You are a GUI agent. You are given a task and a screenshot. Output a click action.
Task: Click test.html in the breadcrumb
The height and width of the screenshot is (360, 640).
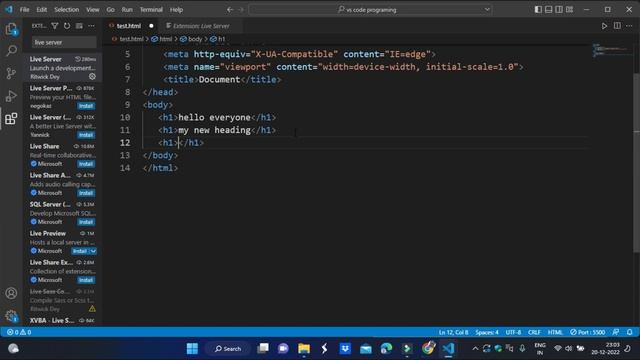(x=131, y=39)
